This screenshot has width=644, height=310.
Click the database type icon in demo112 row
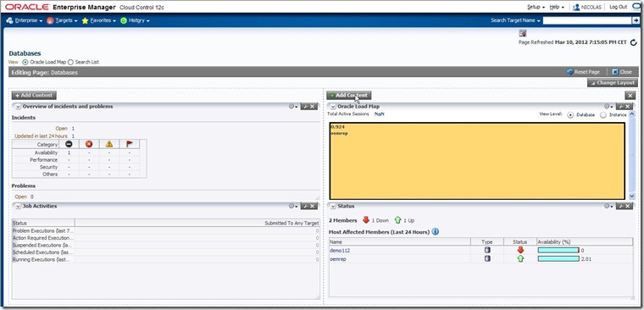tap(487, 250)
